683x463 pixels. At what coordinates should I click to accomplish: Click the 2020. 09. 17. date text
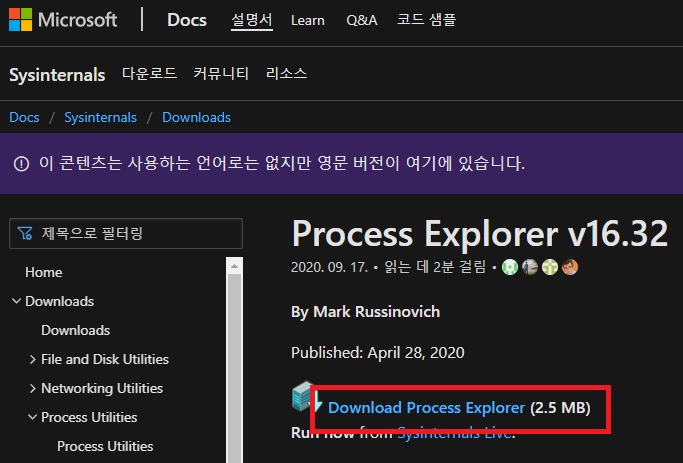tap(330, 267)
